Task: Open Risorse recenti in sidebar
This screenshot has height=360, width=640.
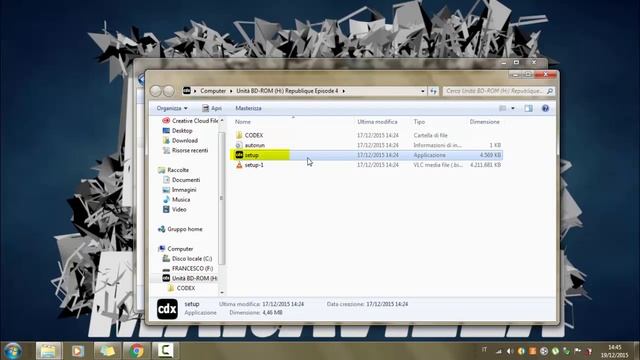Action: pyautogui.click(x=185, y=150)
